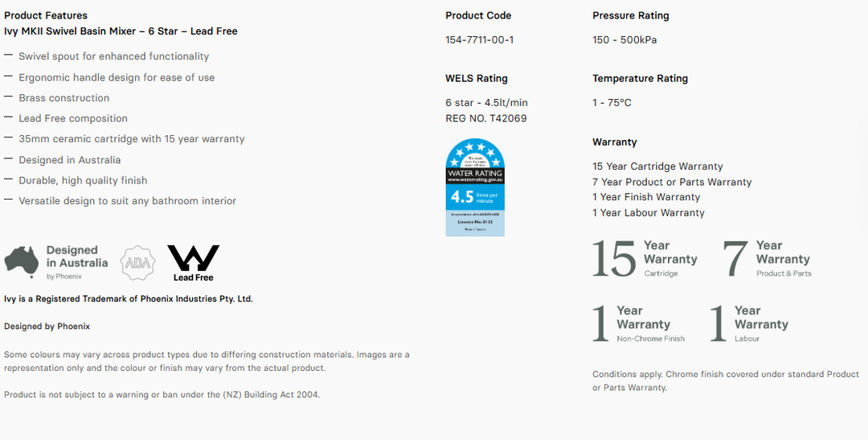The width and height of the screenshot is (868, 440).
Task: Click the REG NO. T42069 text
Action: pos(486,119)
